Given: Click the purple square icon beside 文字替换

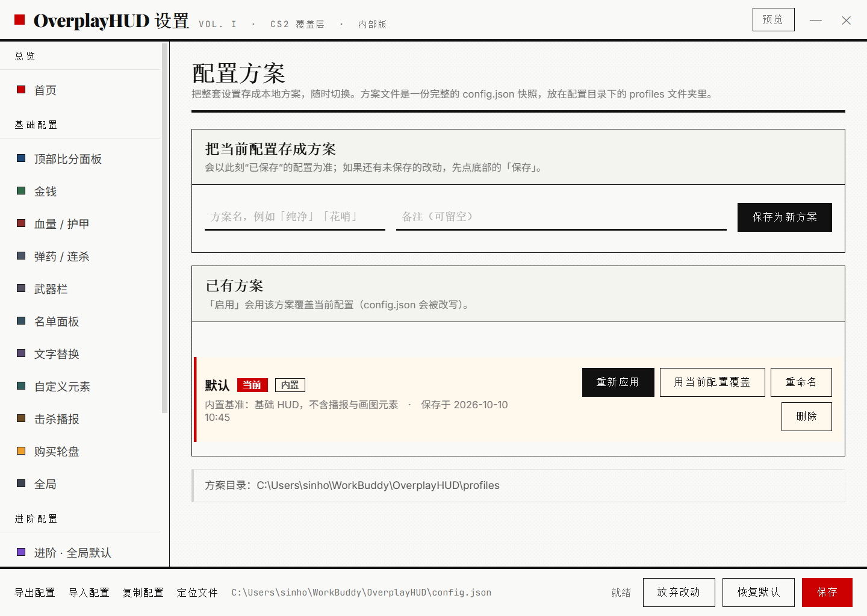Looking at the screenshot, I should pyautogui.click(x=21, y=353).
